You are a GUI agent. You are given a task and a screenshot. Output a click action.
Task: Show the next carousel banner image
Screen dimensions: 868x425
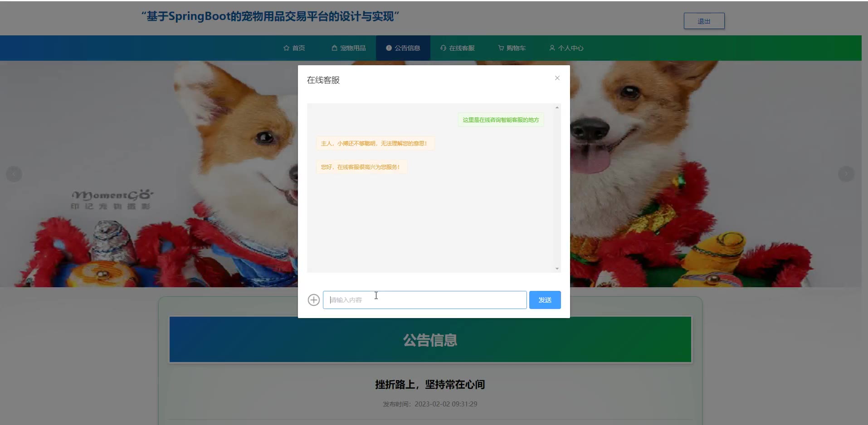(x=846, y=174)
